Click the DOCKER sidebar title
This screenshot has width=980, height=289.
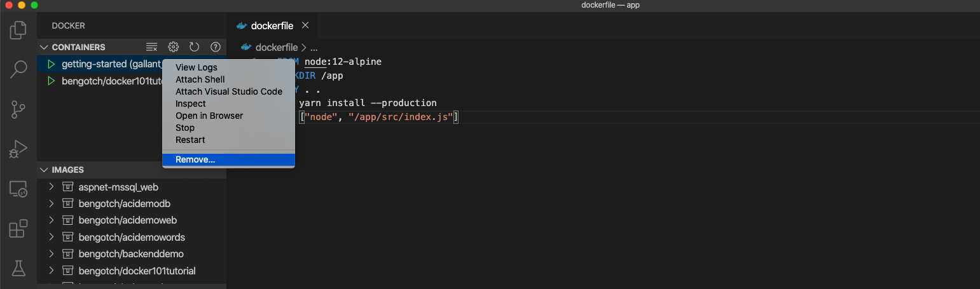[68, 26]
